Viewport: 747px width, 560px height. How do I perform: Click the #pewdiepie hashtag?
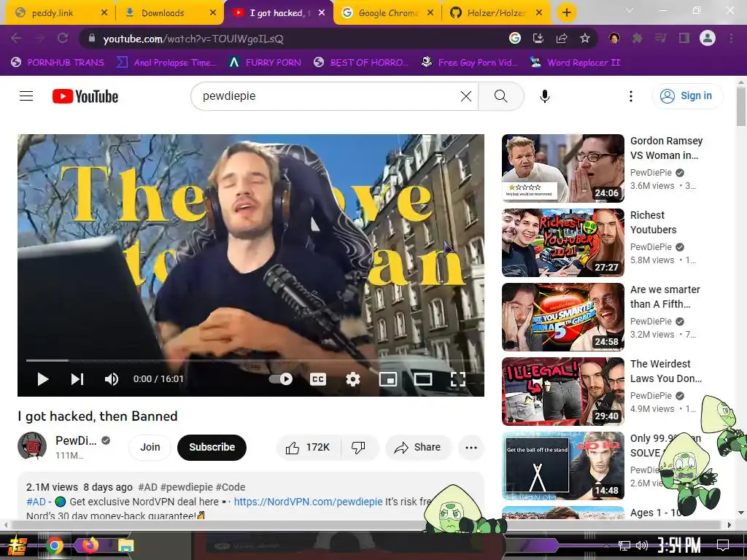[x=186, y=487]
